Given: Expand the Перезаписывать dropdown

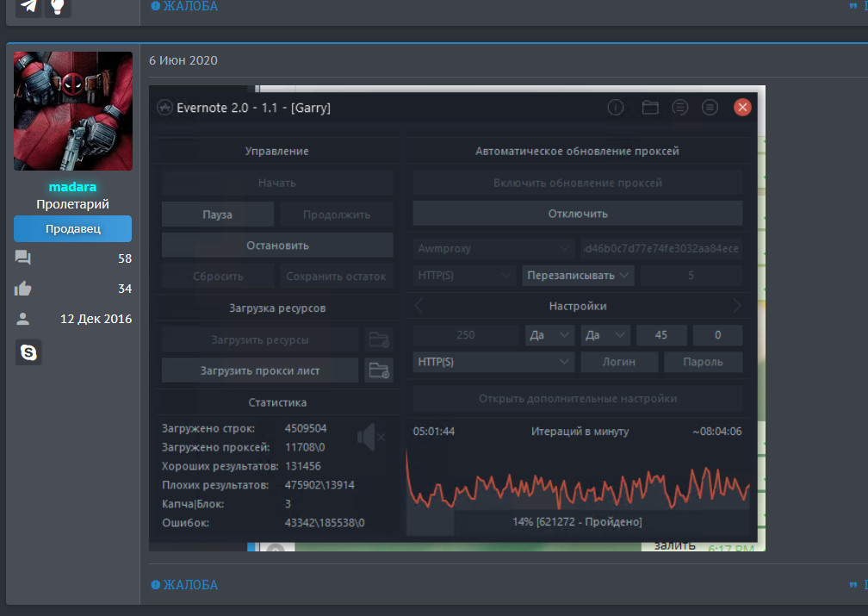Looking at the screenshot, I should 578,276.
